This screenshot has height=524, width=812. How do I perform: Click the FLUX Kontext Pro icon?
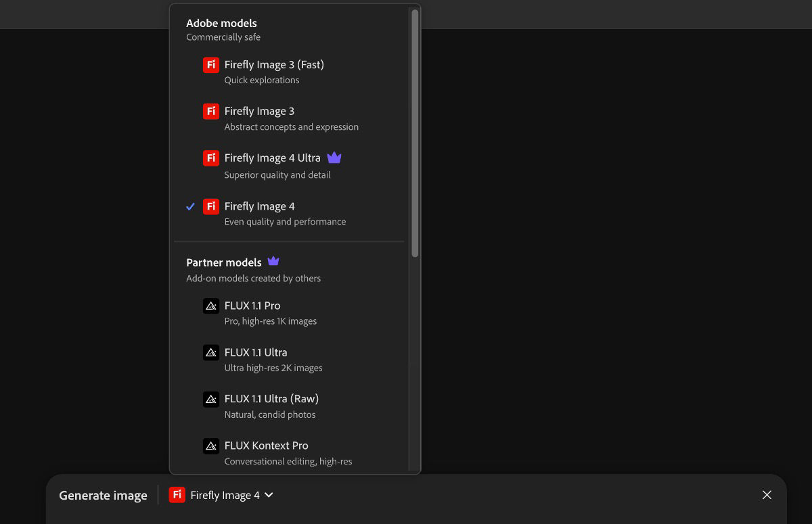[x=211, y=446]
